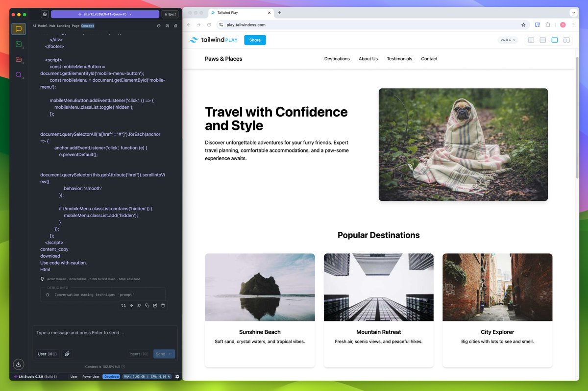Click the context full info icon
Screen dimensions: 588x391
[x=123, y=367]
